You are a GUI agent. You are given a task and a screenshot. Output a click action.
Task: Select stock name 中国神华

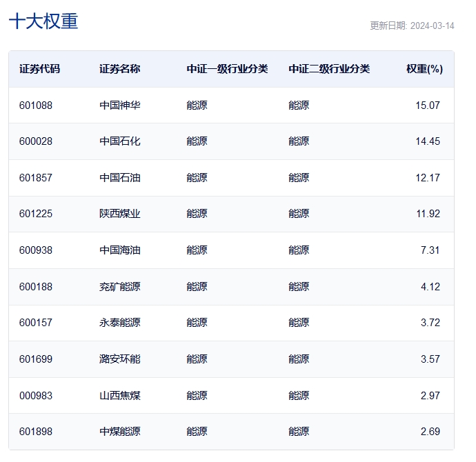click(120, 106)
